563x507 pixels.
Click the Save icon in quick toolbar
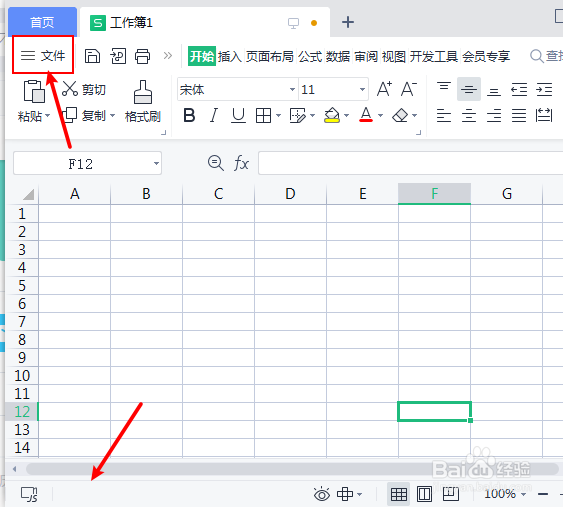92,56
